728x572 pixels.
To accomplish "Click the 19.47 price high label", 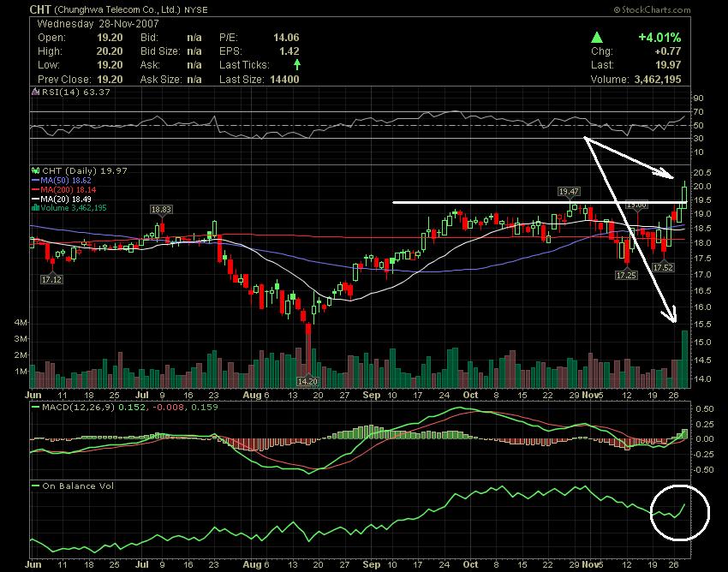I will [569, 191].
